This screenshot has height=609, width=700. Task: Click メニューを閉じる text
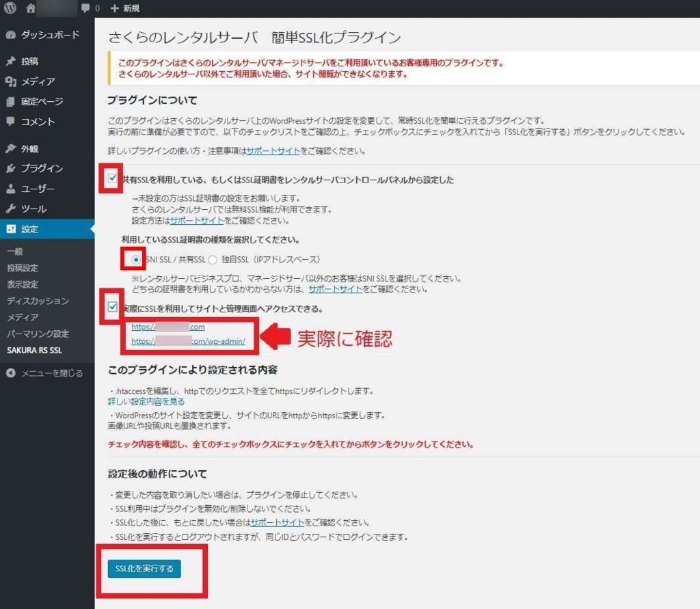52,373
